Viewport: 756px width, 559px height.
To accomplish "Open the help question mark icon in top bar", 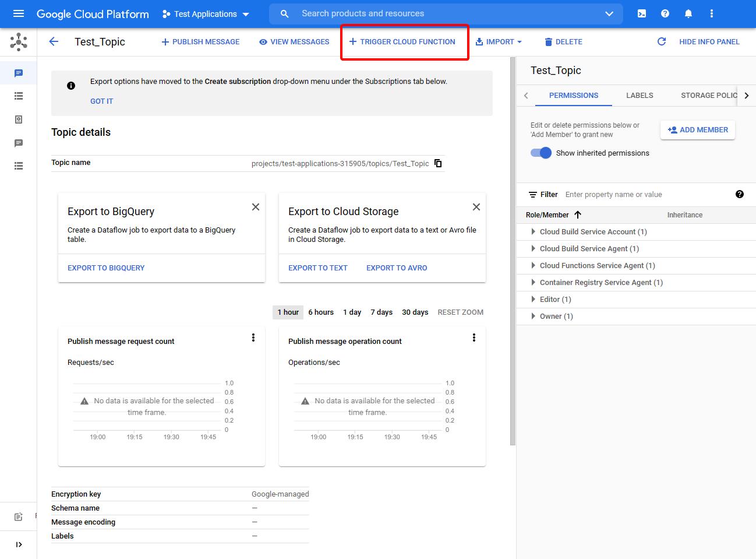I will coord(665,13).
